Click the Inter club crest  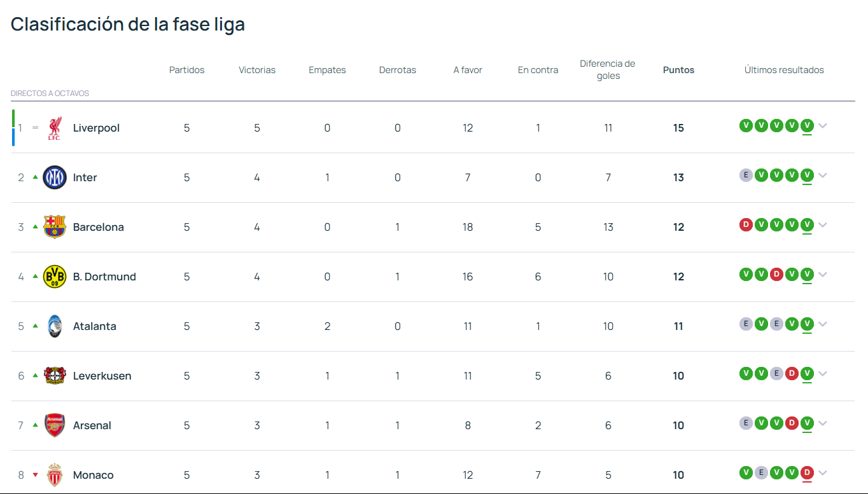point(55,177)
